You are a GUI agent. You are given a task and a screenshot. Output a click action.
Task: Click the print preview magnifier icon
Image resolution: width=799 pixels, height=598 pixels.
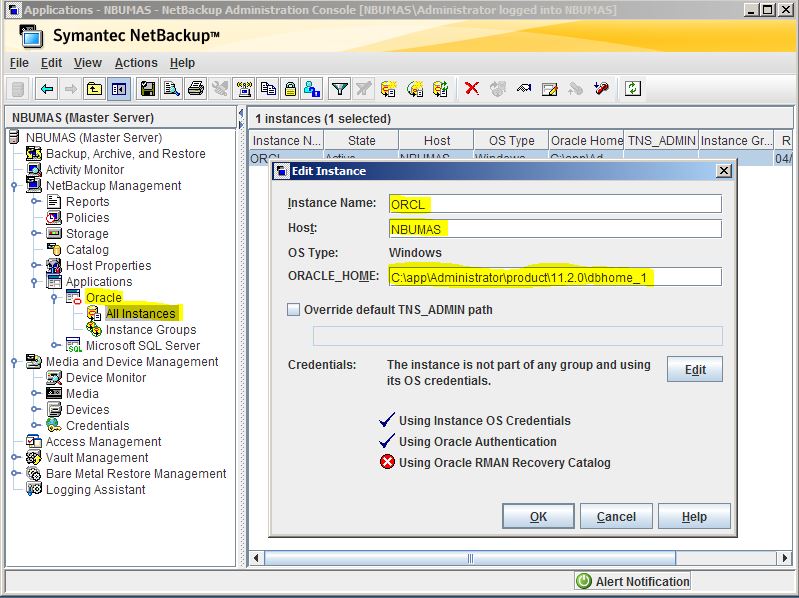[x=172, y=89]
